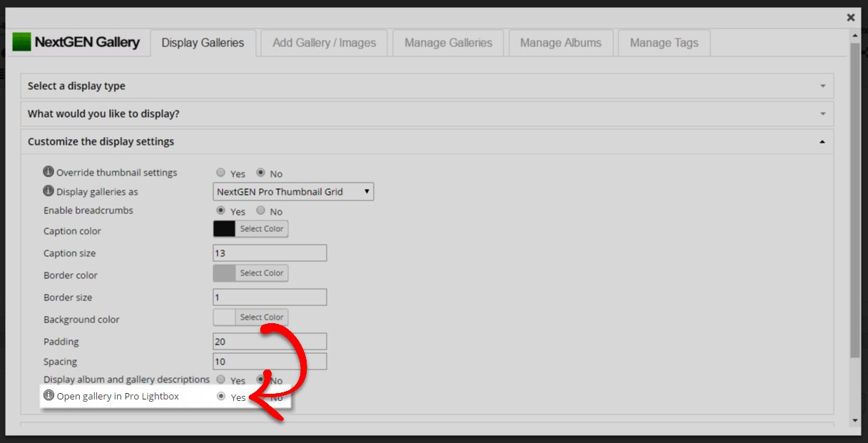Click the Caption color label
This screenshot has height=443, width=868.
72,231
